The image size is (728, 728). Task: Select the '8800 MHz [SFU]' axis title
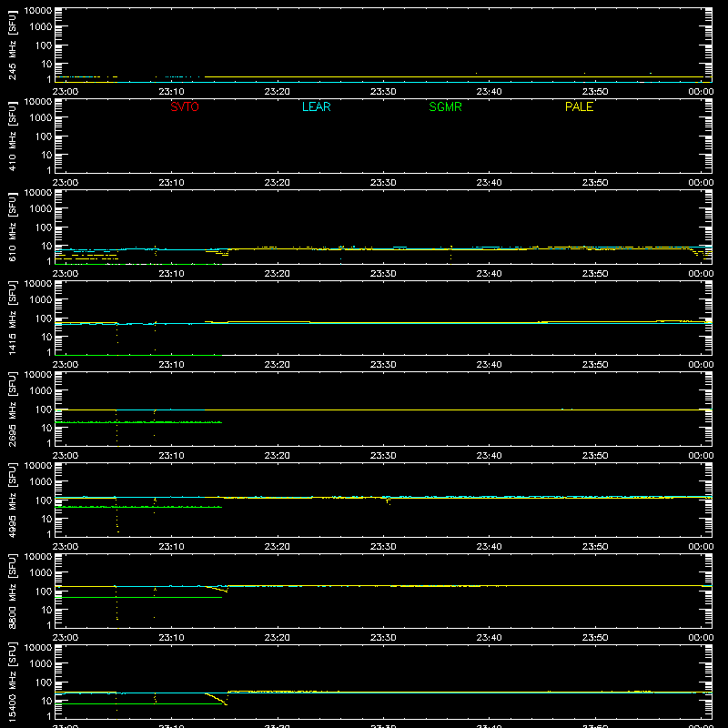tap(12, 591)
